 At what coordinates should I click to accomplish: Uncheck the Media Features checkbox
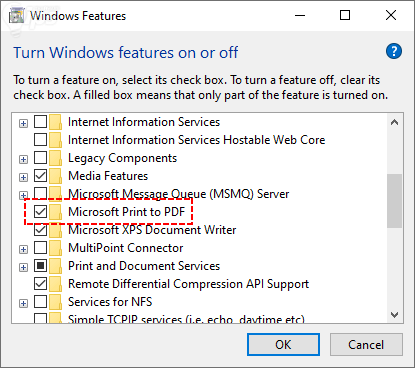(41, 176)
